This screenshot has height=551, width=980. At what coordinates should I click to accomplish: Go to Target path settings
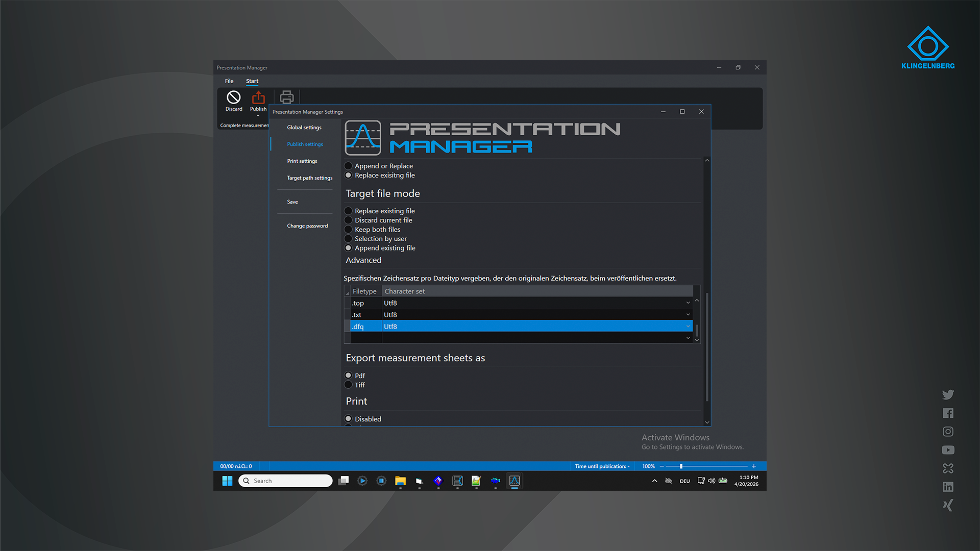click(309, 178)
